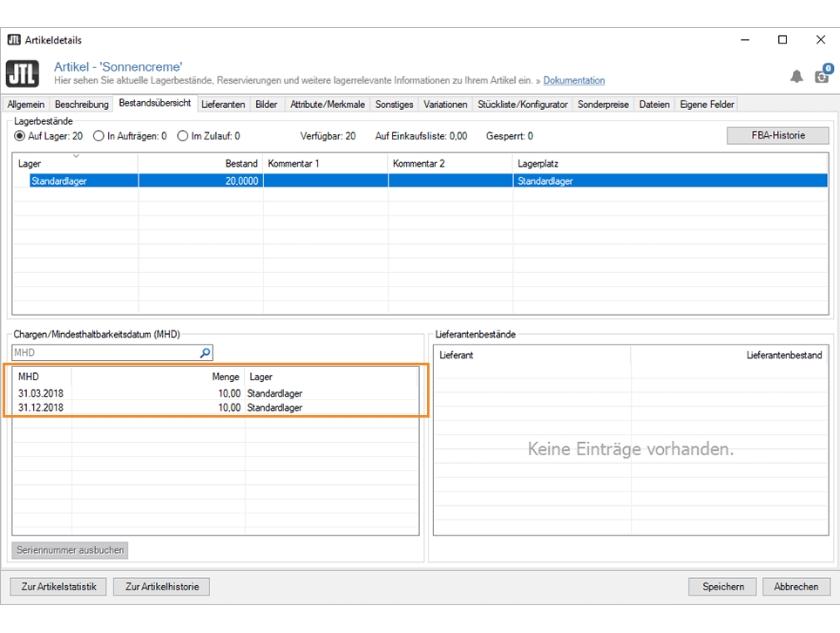Open the Sonderpreise tab
Screen dimensions: 840x633
[x=602, y=105]
